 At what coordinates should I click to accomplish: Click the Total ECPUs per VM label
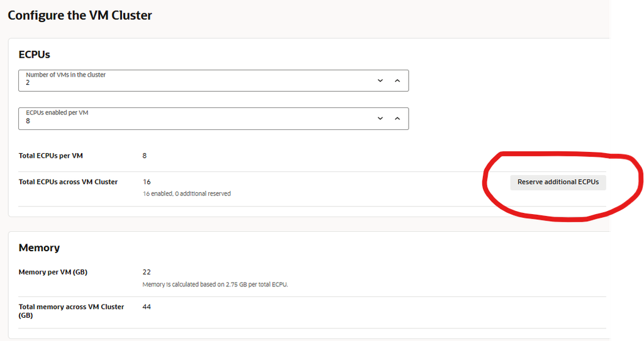point(50,156)
